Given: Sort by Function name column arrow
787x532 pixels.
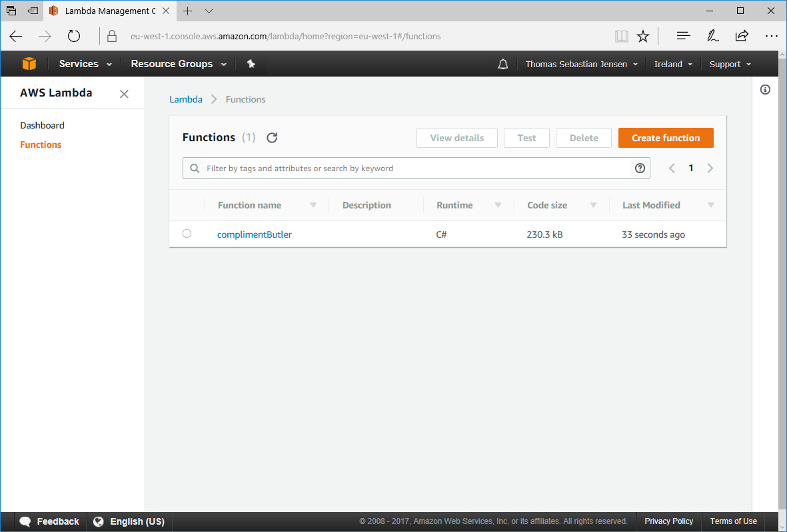Looking at the screenshot, I should 313,205.
